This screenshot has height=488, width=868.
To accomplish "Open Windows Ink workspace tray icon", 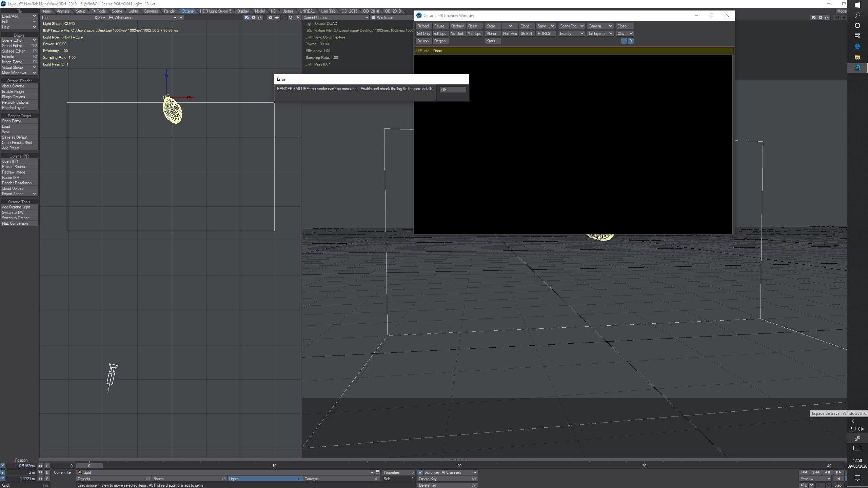I will (x=857, y=438).
